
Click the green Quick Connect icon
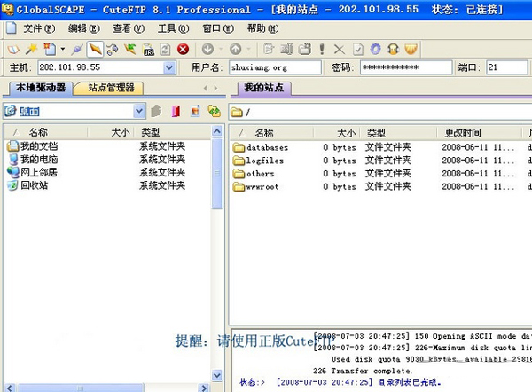(x=130, y=50)
